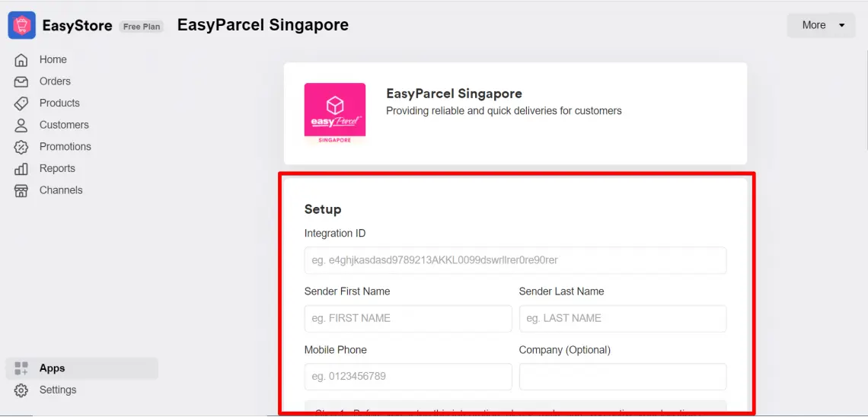868x417 pixels.
Task: Click the EasyStore logo icon
Action: (21, 25)
